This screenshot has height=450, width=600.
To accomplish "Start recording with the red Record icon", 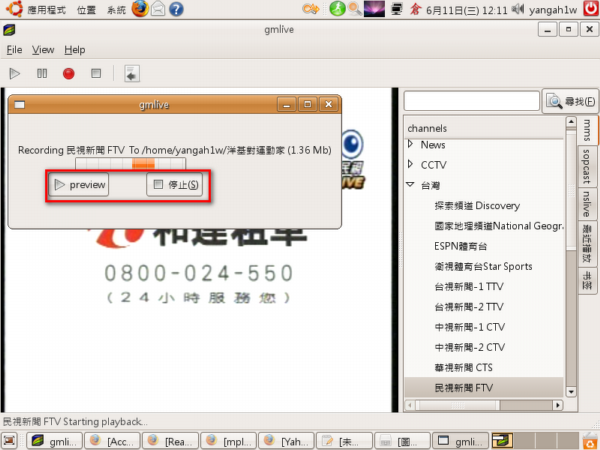I will (69, 73).
